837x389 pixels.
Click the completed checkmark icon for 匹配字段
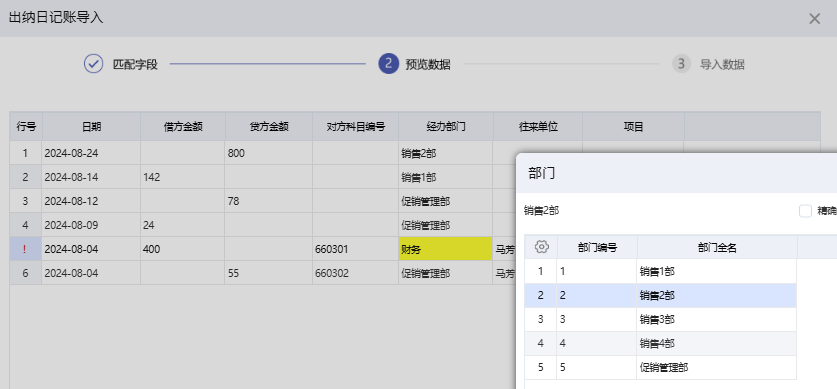[x=93, y=64]
